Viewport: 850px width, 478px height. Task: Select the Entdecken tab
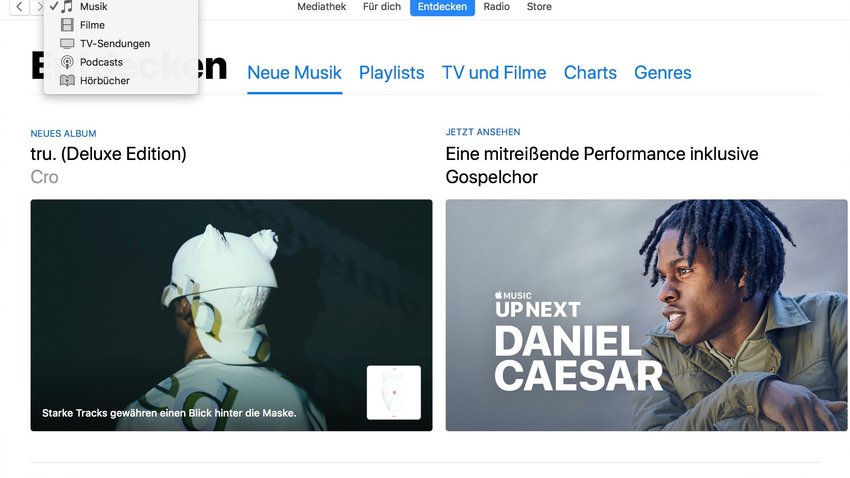click(442, 7)
